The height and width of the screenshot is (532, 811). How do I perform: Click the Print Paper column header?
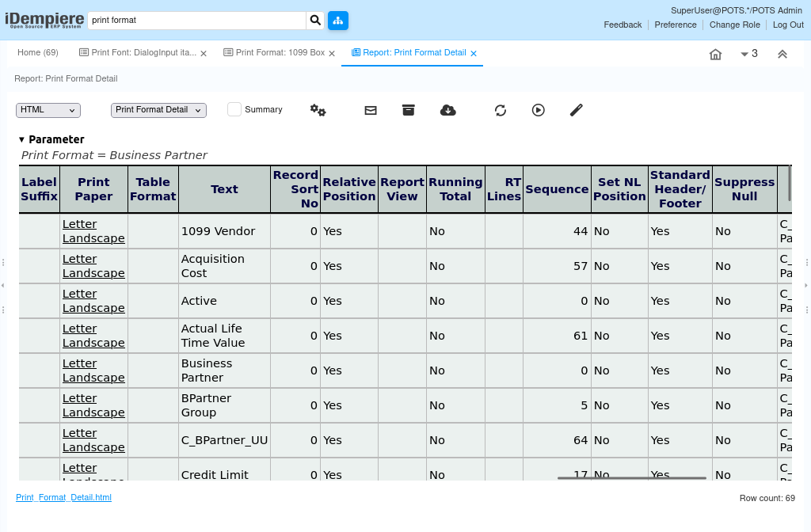click(x=93, y=189)
